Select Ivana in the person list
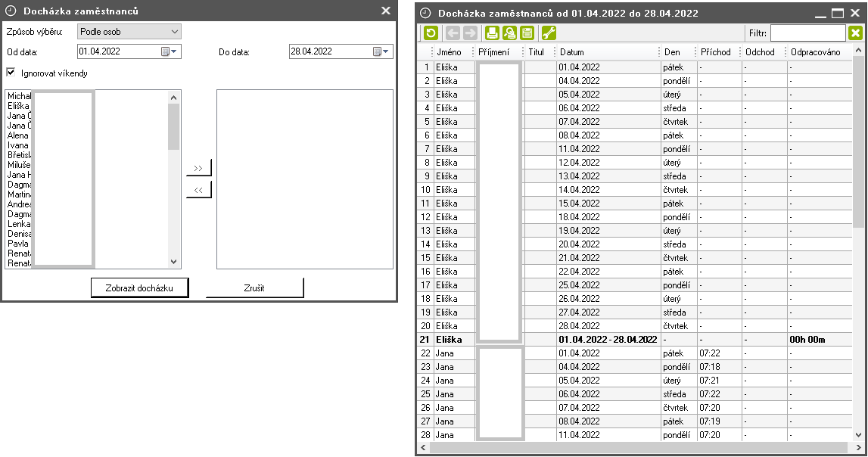This screenshot has width=868, height=457. pyautogui.click(x=17, y=145)
